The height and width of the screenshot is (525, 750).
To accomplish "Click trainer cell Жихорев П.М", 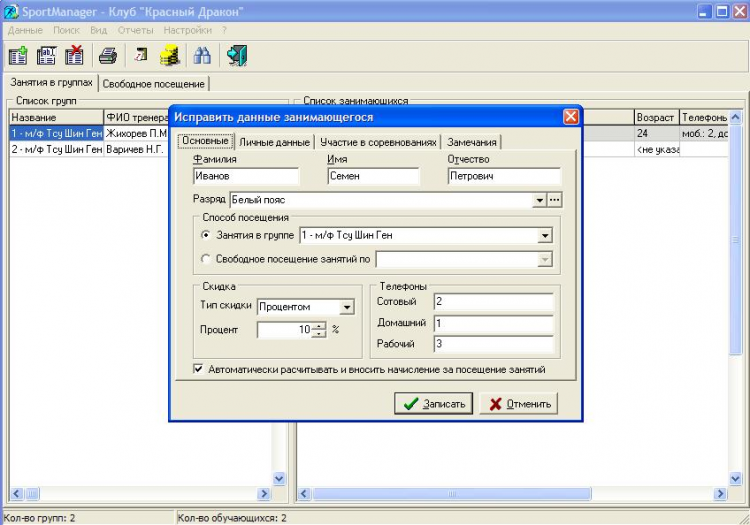I will 136,133.
